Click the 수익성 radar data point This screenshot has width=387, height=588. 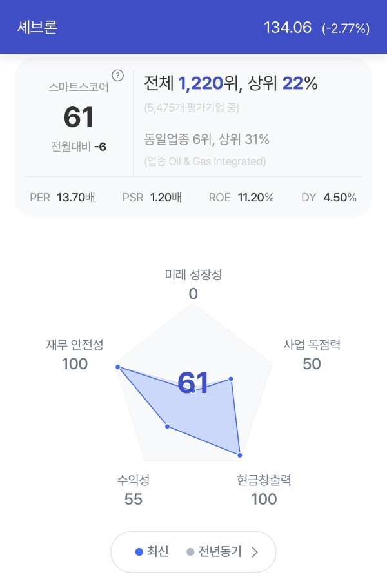click(x=168, y=427)
